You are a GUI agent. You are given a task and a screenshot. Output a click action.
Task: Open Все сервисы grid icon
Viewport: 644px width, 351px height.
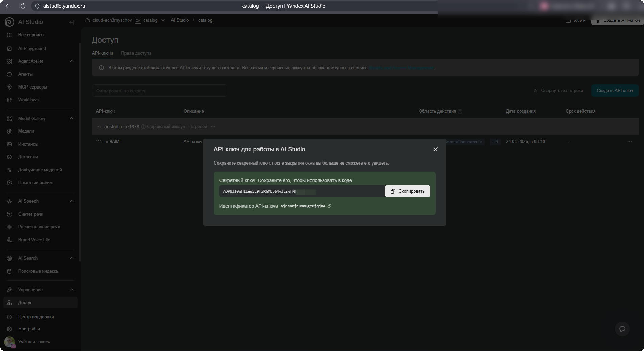click(9, 35)
